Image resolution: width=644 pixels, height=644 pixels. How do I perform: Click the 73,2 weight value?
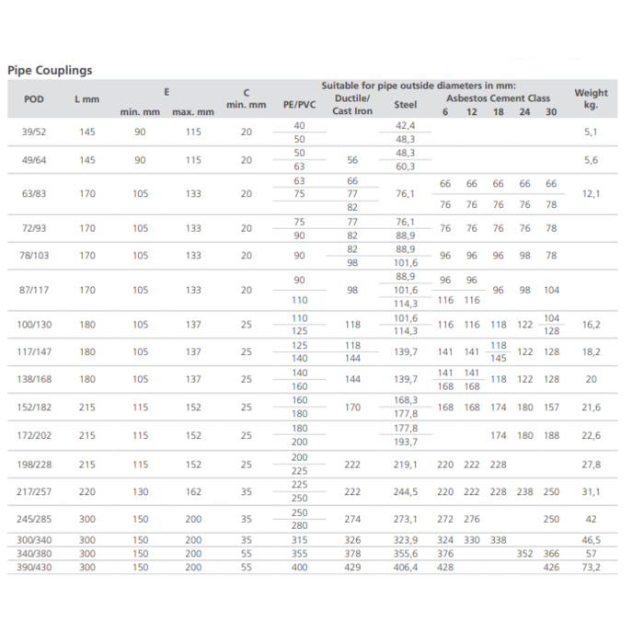click(x=591, y=568)
